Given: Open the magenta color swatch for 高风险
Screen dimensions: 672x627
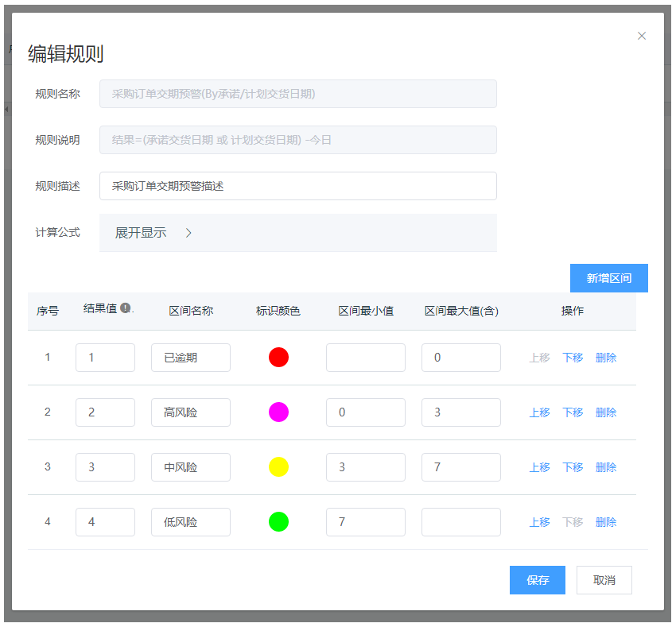Looking at the screenshot, I should coord(278,412).
